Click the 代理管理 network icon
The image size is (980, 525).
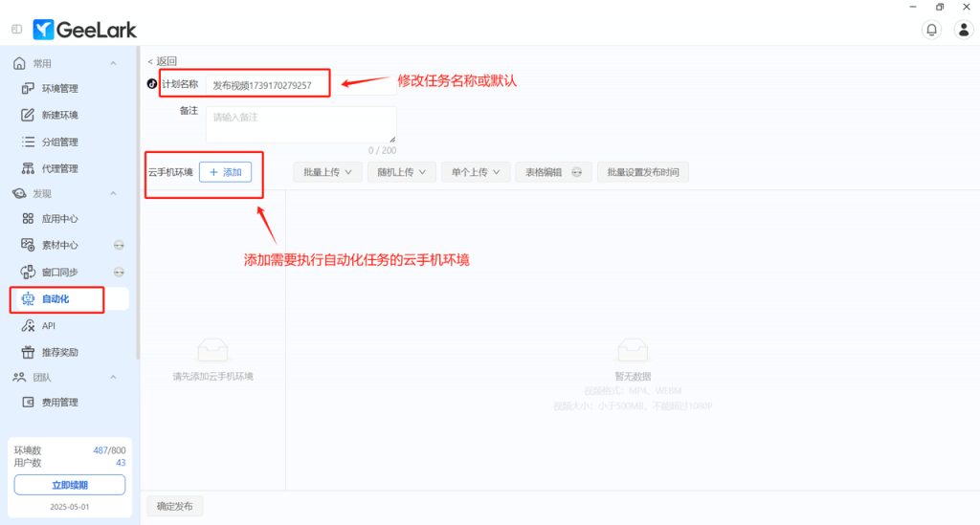click(28, 169)
